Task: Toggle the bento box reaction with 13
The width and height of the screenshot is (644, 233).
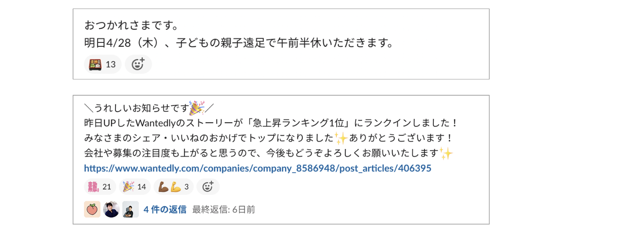Action: click(x=102, y=65)
